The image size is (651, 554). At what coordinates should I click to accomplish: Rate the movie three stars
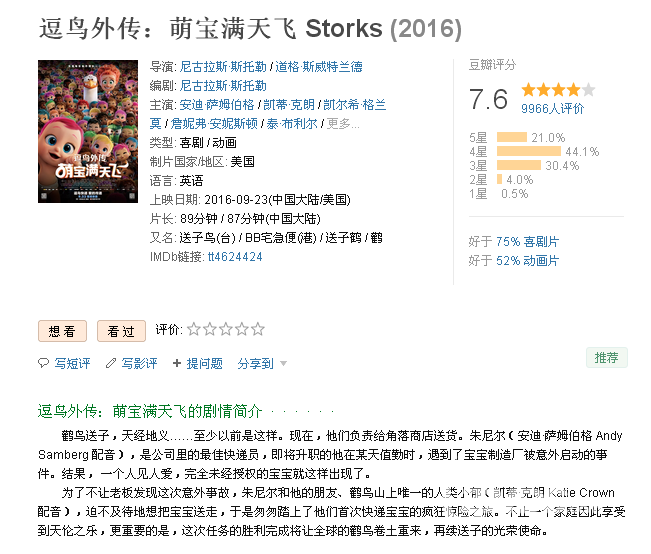(x=225, y=329)
